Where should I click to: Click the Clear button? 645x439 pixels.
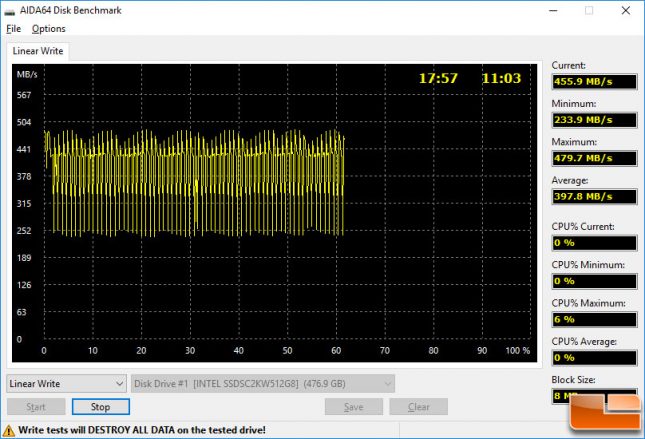pos(419,407)
